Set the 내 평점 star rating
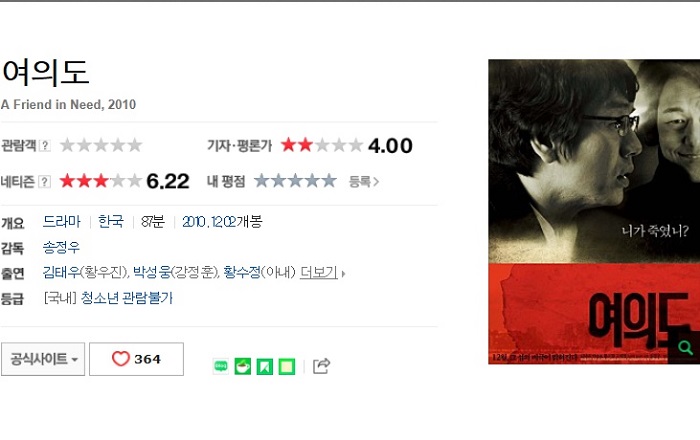 click(295, 181)
